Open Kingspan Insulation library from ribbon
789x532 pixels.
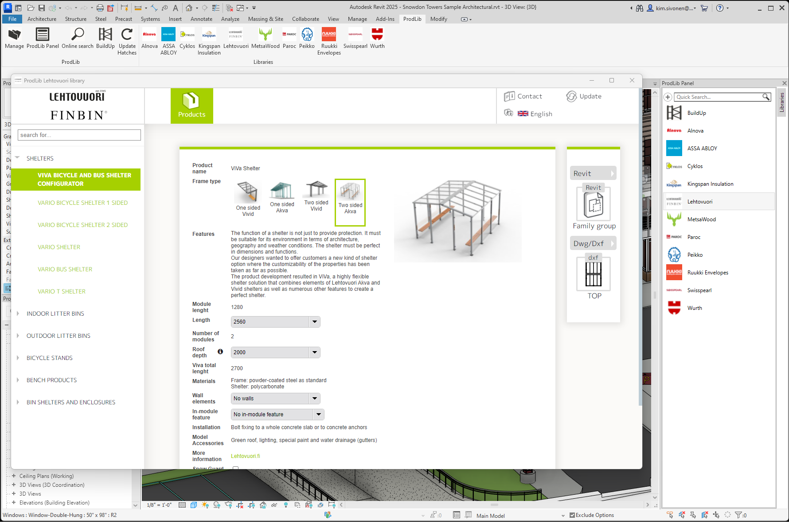pyautogui.click(x=209, y=41)
